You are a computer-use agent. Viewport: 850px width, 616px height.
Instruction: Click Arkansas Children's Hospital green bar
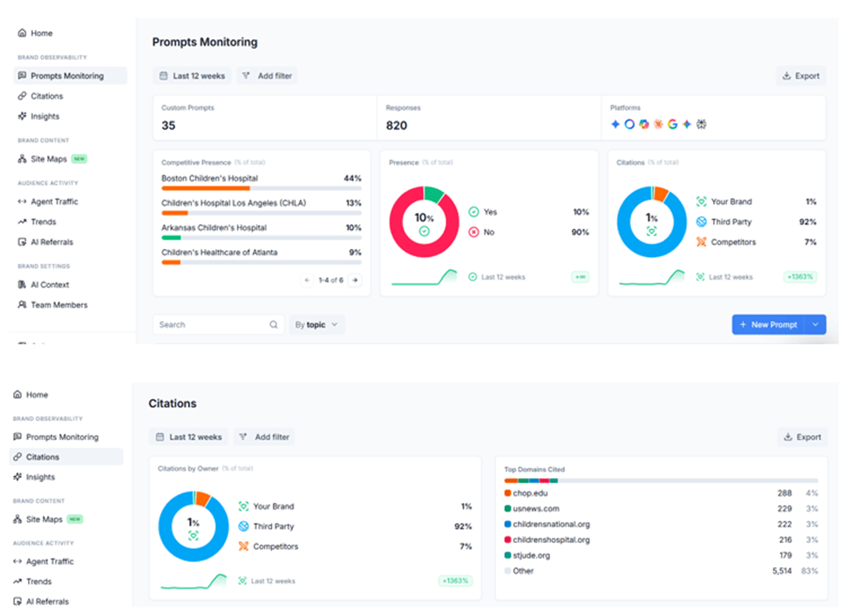[x=171, y=238]
